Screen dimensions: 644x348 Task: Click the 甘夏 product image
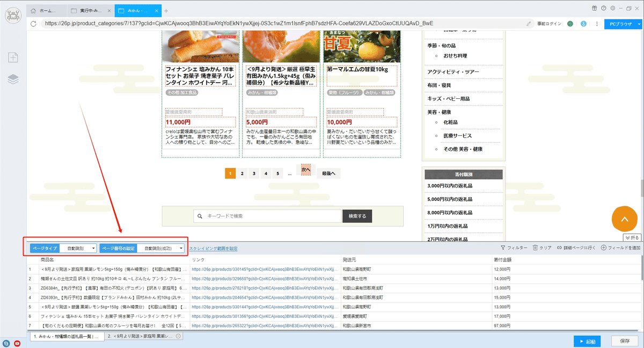[x=362, y=47]
